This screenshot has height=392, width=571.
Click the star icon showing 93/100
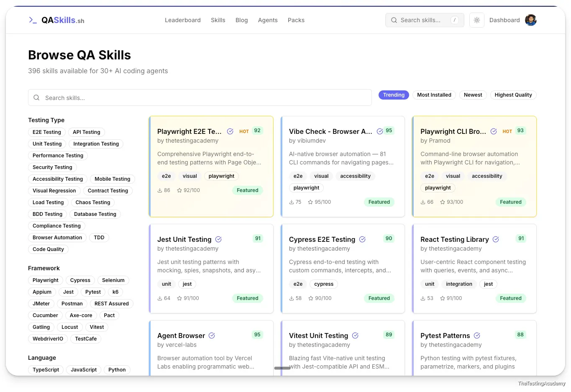(443, 202)
